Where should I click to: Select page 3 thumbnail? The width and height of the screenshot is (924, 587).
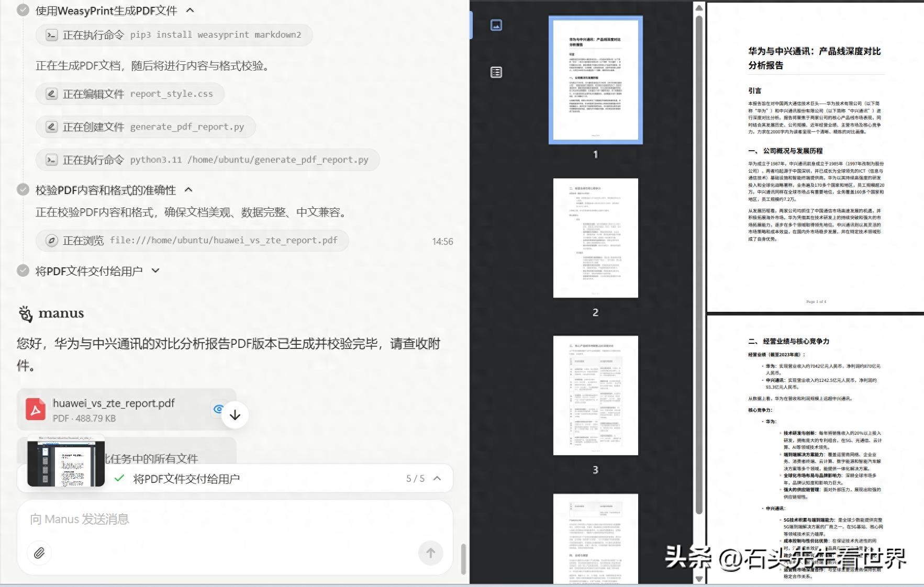pyautogui.click(x=595, y=396)
